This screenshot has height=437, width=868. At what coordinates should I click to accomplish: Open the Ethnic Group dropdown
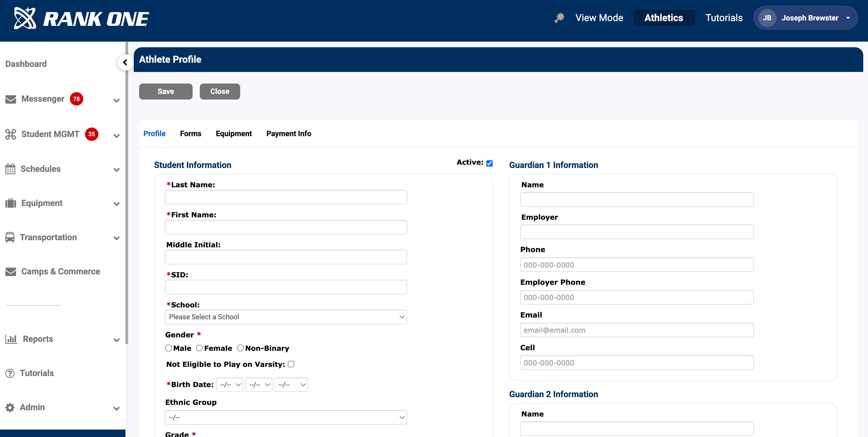point(286,417)
